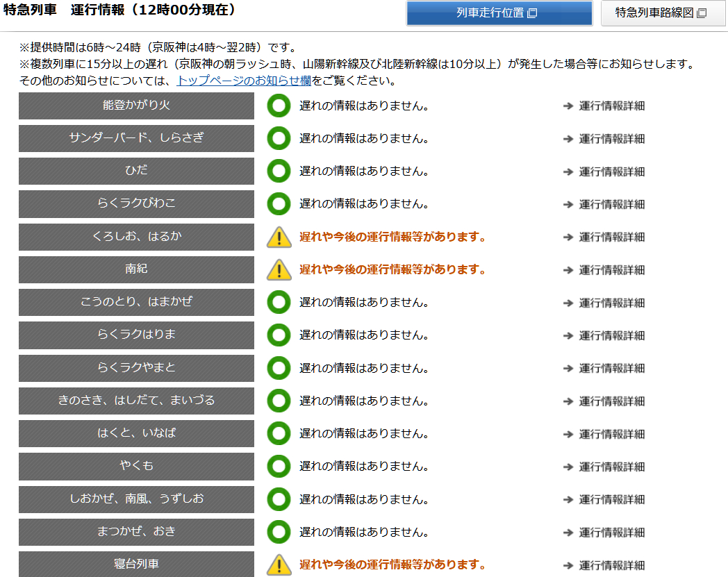
Task: Open 運行情報詳細 for 寝台列車
Action: pyautogui.click(x=609, y=565)
